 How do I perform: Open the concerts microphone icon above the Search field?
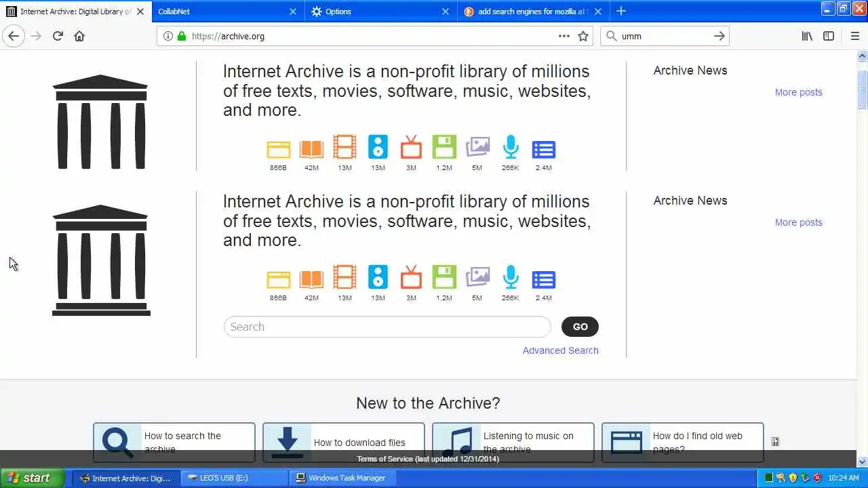pyautogui.click(x=511, y=277)
